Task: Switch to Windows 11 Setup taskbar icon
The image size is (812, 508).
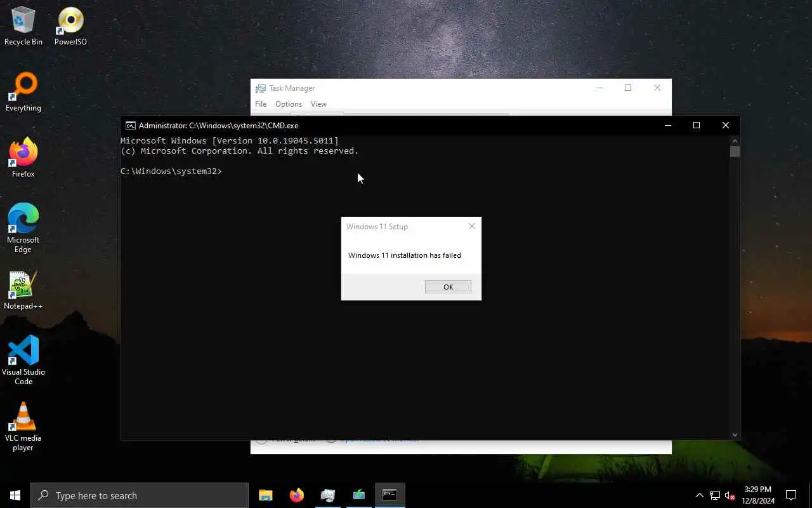Action: (358, 495)
